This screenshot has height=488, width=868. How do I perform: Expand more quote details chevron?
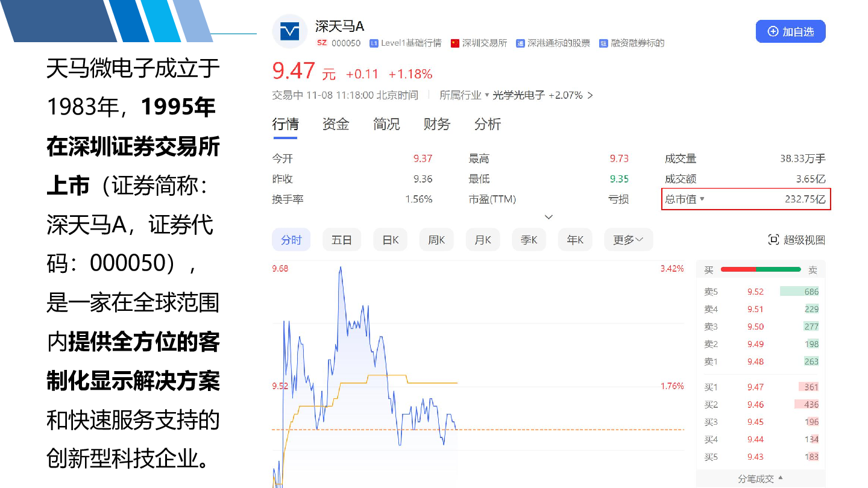click(x=549, y=217)
